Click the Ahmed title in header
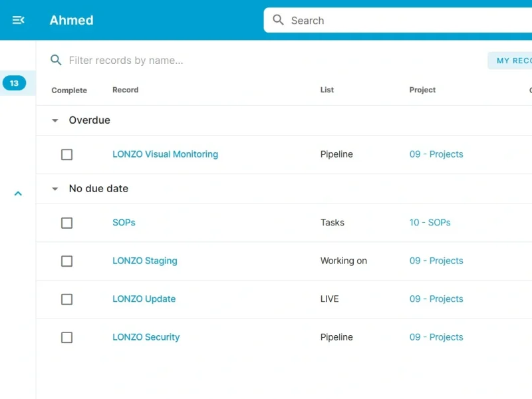This screenshot has width=532, height=399. [x=72, y=21]
